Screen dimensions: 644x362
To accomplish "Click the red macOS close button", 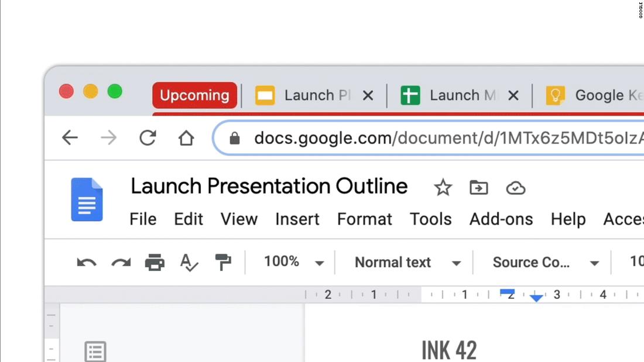I will point(66,91).
